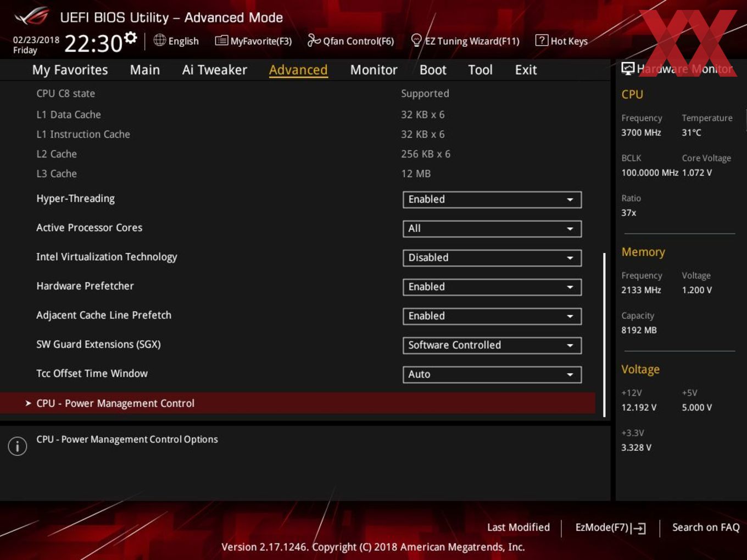Click the Hardware Monitor screen icon

[628, 68]
